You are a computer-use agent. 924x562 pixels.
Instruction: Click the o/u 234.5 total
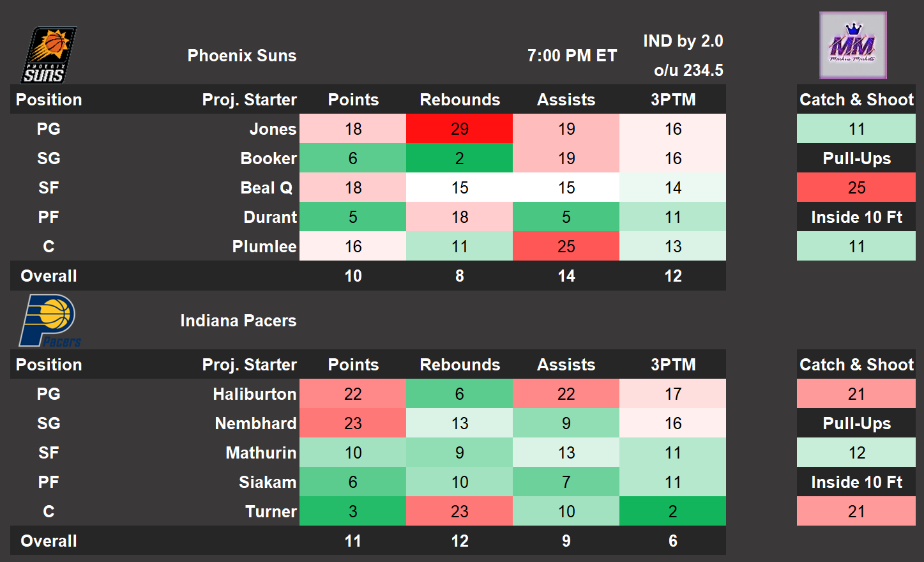688,70
